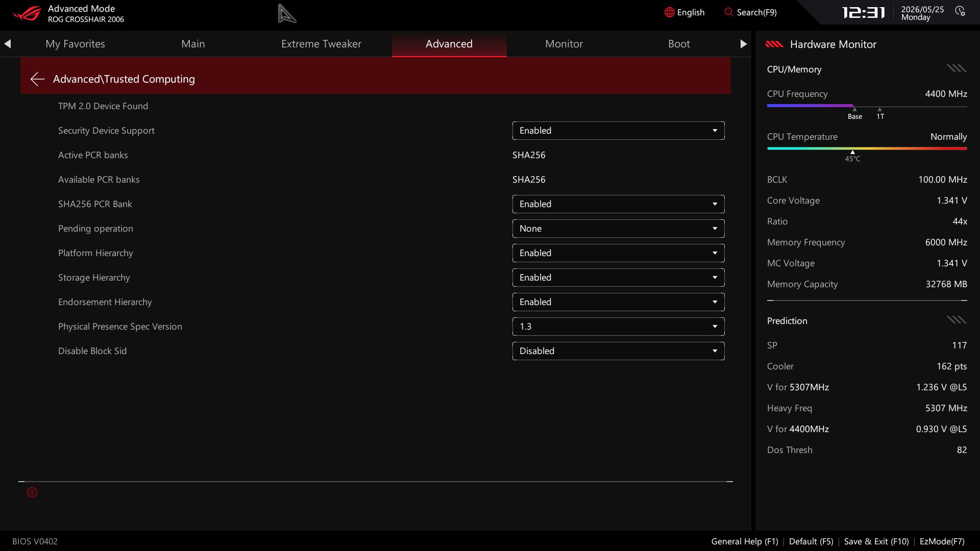The height and width of the screenshot is (551, 980).
Task: Click the stripes icon beside CPU/Memory
Action: [x=957, y=68]
